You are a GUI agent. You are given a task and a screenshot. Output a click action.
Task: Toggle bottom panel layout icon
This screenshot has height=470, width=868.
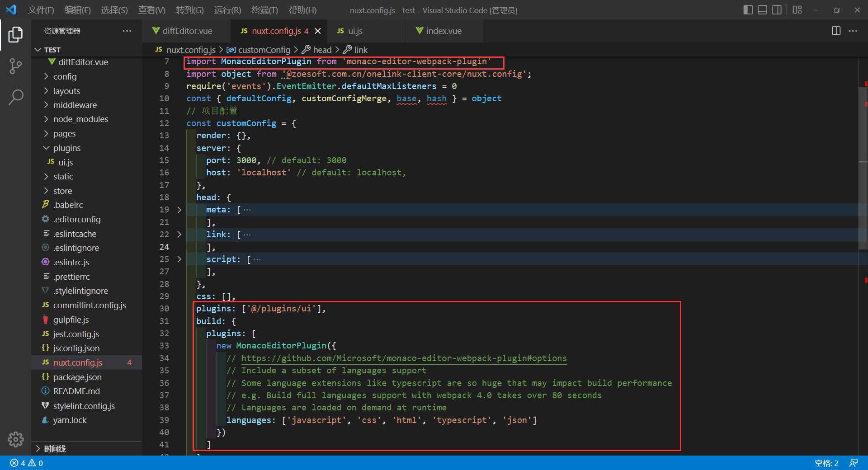(x=762, y=9)
